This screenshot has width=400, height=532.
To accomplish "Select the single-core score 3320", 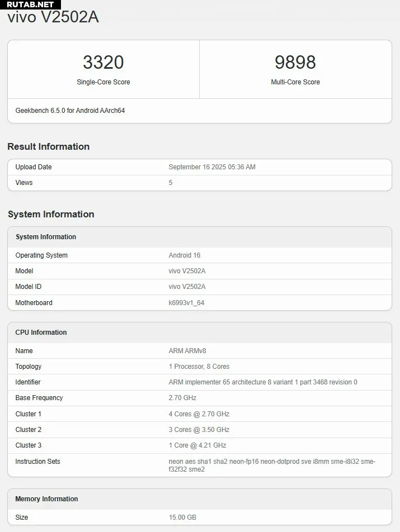I will click(x=103, y=62).
